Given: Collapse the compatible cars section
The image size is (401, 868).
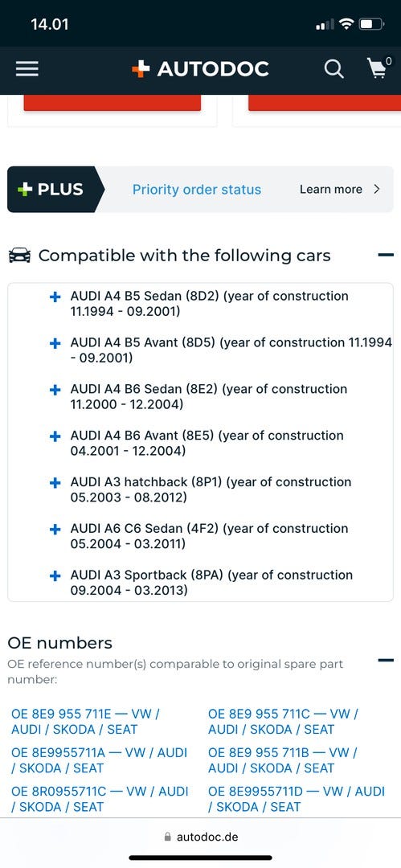Looking at the screenshot, I should pyautogui.click(x=386, y=256).
